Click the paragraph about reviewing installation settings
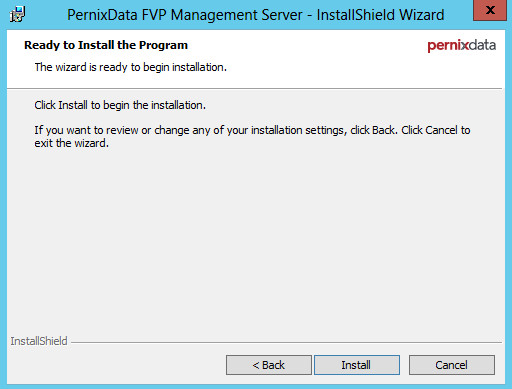The image size is (512, 389). coord(252,136)
